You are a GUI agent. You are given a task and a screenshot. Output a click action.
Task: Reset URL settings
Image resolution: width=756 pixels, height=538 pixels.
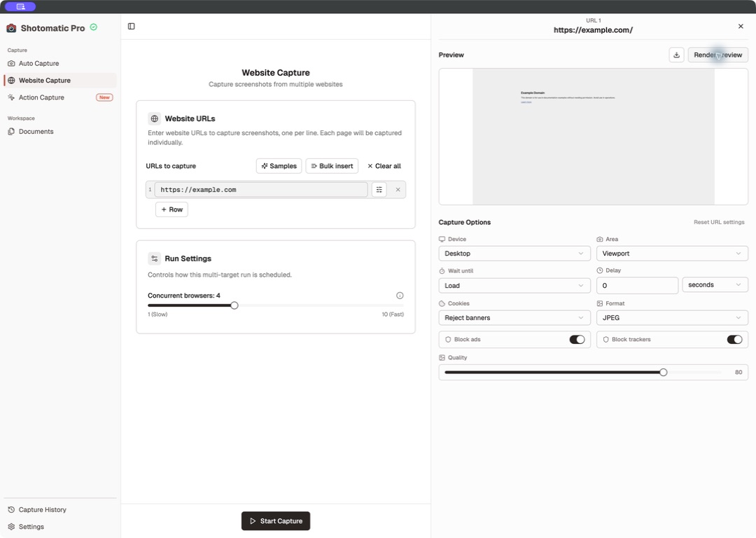tap(719, 222)
